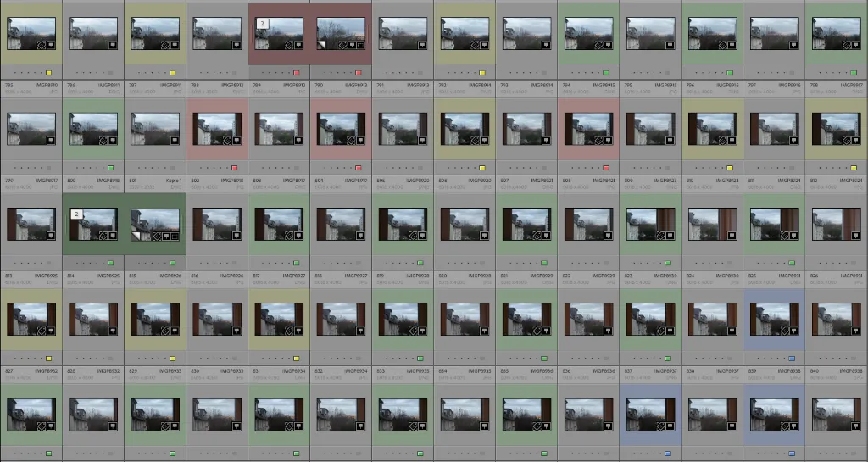Set a five-star rating on photo 816
The height and width of the screenshot is (462, 868).
(227, 358)
